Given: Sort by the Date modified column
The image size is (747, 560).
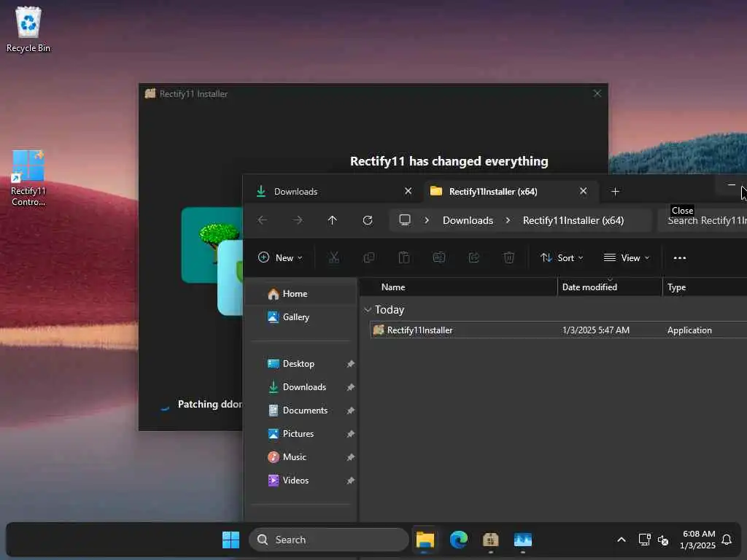Looking at the screenshot, I should (x=610, y=287).
